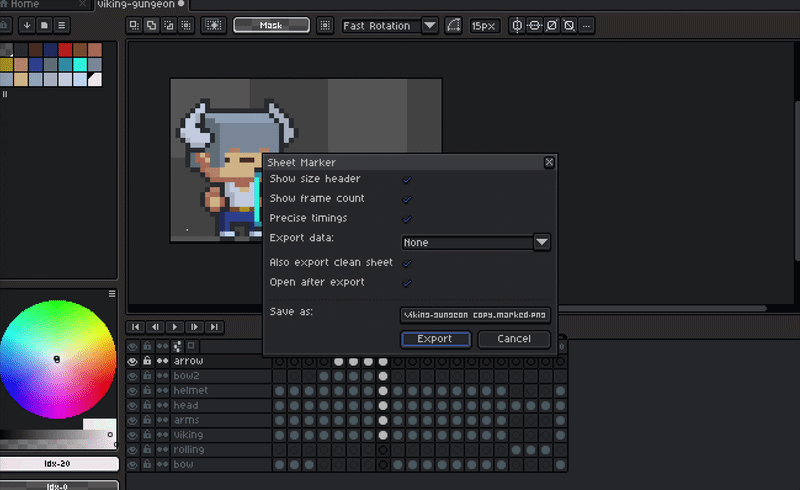The height and width of the screenshot is (490, 800).
Task: Toggle visibility of the bow2 layer
Action: click(x=133, y=376)
